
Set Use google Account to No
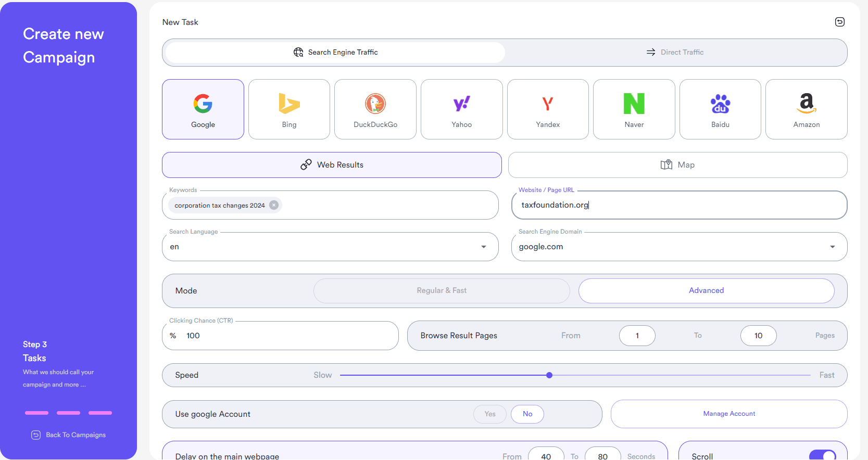click(x=527, y=414)
